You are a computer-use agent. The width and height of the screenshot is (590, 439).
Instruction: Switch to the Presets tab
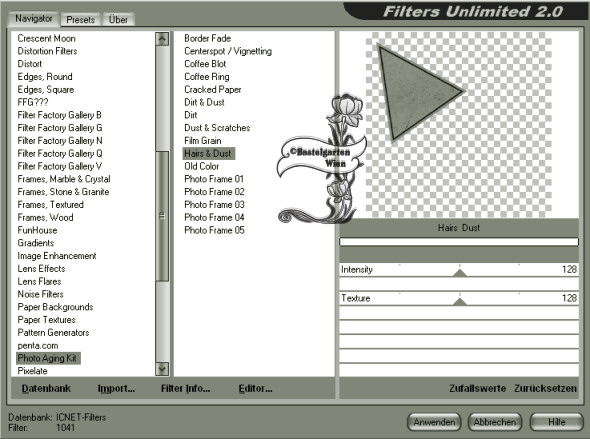coord(81,20)
